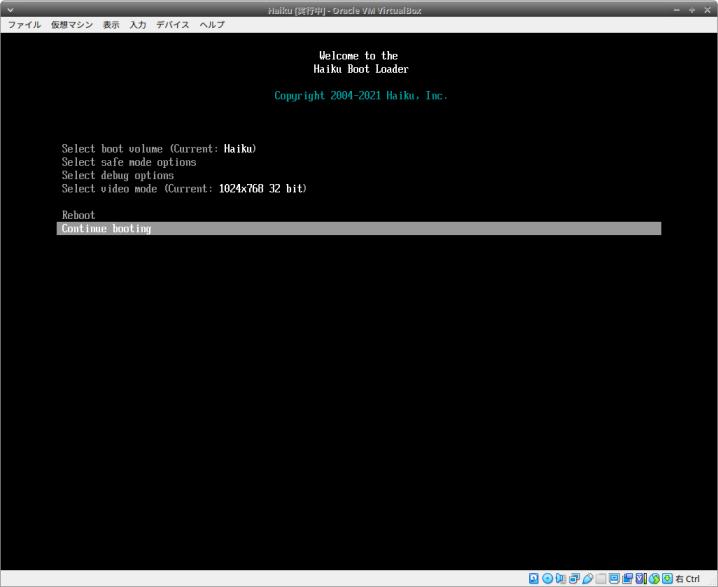Screen dimensions: 718x587
Task: Click the mouse integration status icon
Action: pos(654,579)
